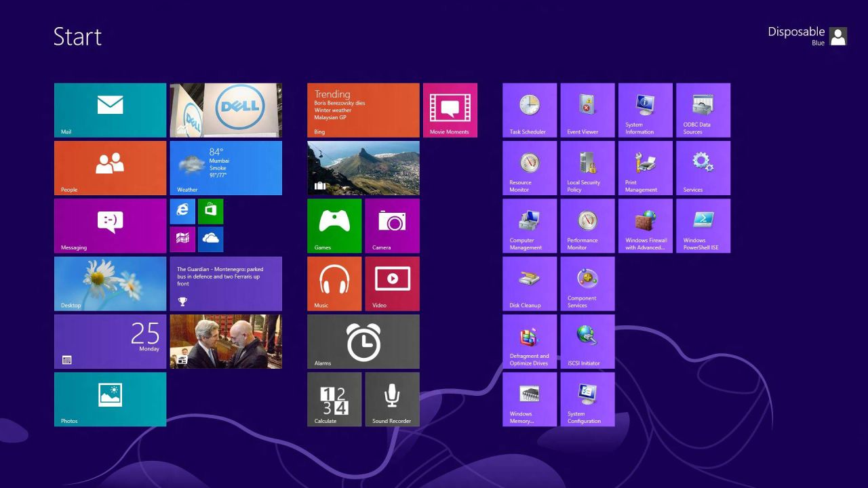Launch the Alarms app
Viewport: 868px width, 488px height.
coord(363,341)
